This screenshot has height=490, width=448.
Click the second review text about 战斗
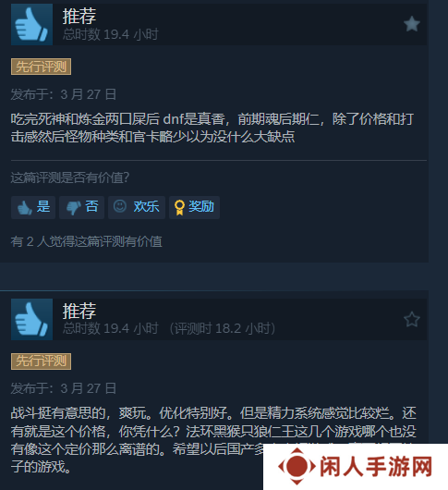pyautogui.click(x=213, y=440)
